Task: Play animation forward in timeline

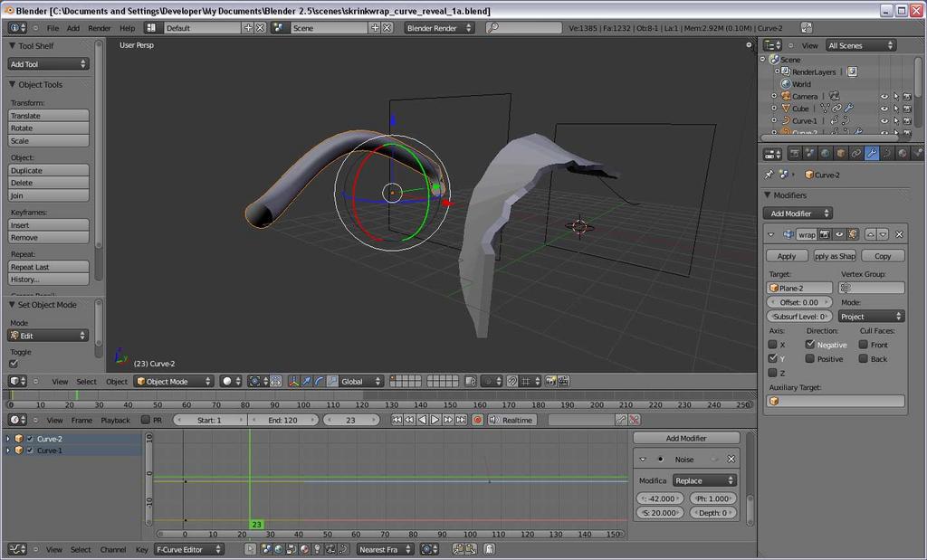Action: coord(435,420)
